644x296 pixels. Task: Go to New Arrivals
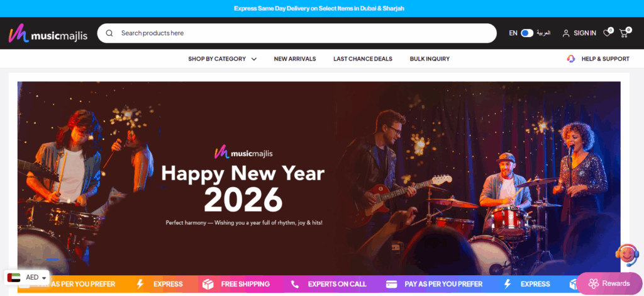click(295, 59)
